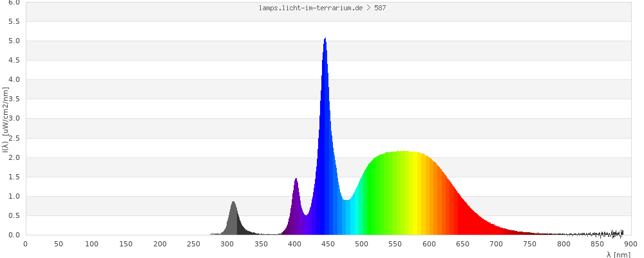This screenshot has height=258, width=644.
Task: Click the cyan dip between blue and green
Action: click(x=348, y=216)
